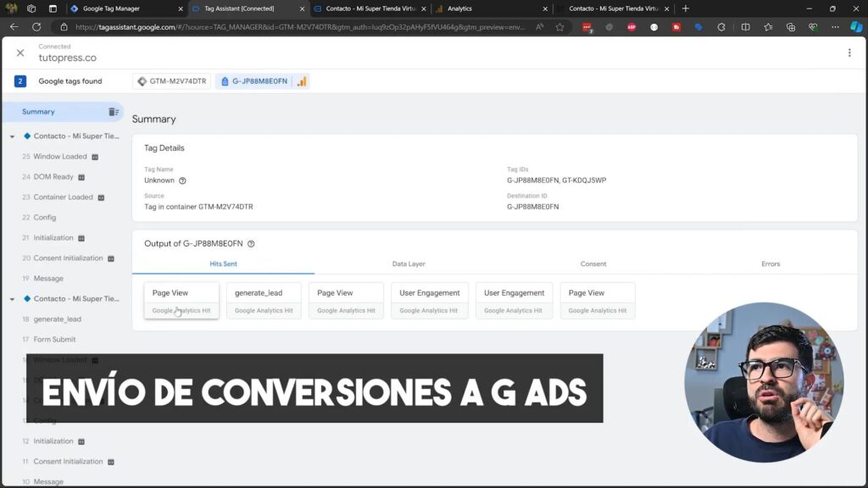This screenshot has height=488, width=868.
Task: Switch to first Contacto - Mi Super Tienda tab
Action: (x=370, y=8)
